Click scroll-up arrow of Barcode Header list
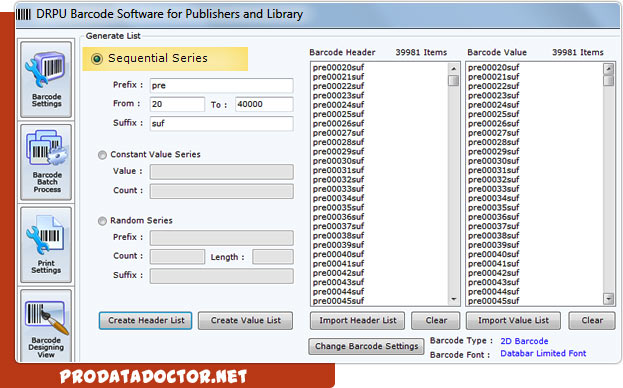Image resolution: width=623 pixels, height=388 pixels. (453, 69)
